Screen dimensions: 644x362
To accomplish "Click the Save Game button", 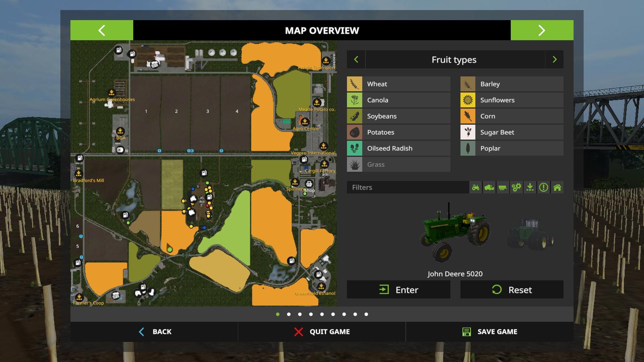I will [489, 332].
